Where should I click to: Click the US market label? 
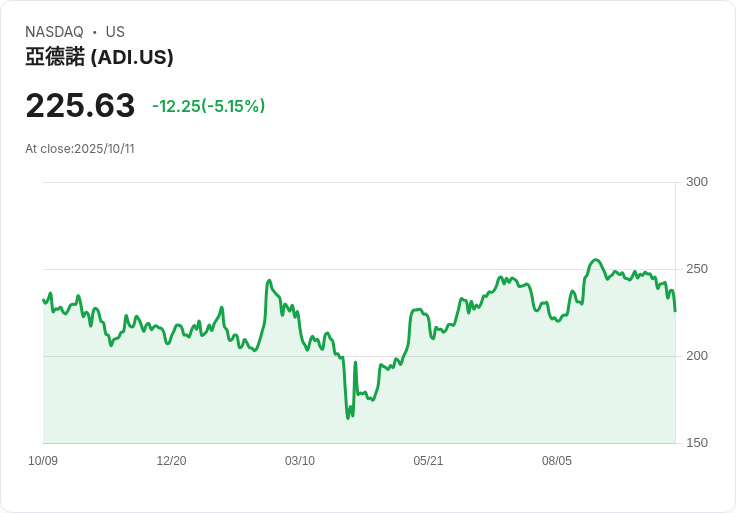click(115, 32)
